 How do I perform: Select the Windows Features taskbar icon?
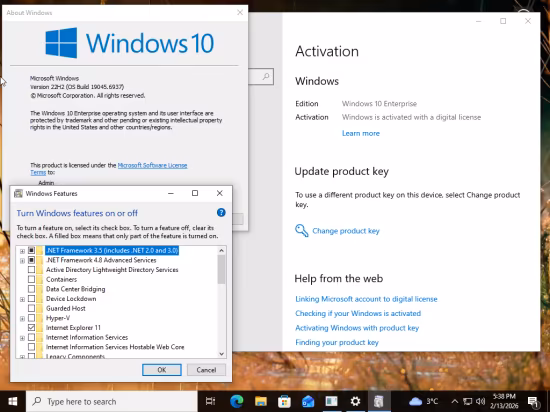click(379, 401)
